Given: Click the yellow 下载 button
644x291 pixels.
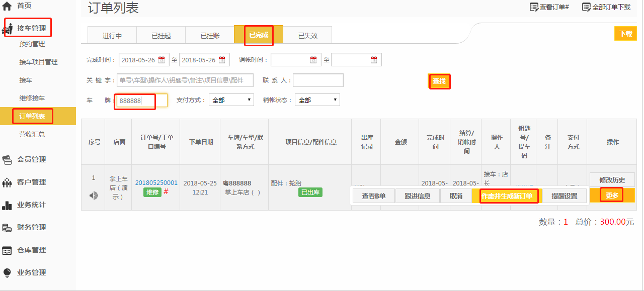Looking at the screenshot, I should click(x=625, y=34).
